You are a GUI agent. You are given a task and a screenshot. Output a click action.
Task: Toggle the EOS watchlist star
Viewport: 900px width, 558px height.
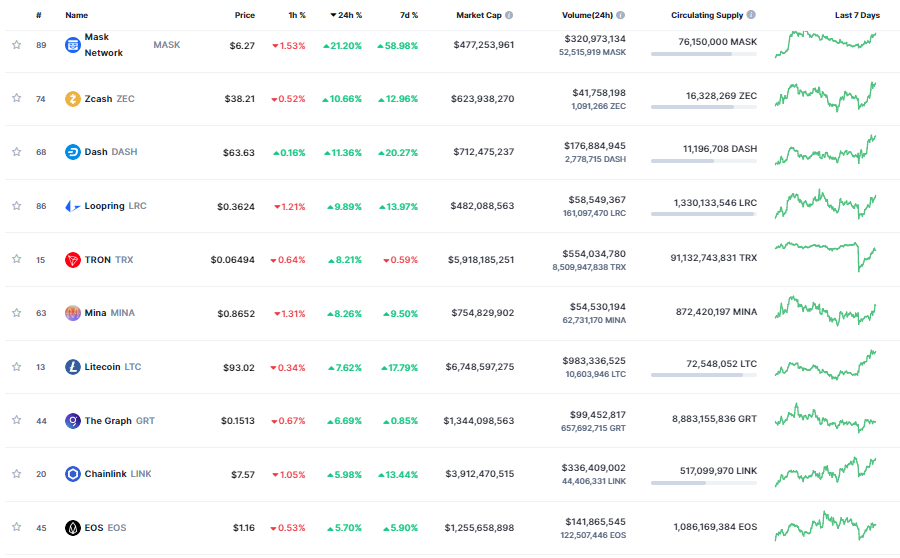point(17,527)
